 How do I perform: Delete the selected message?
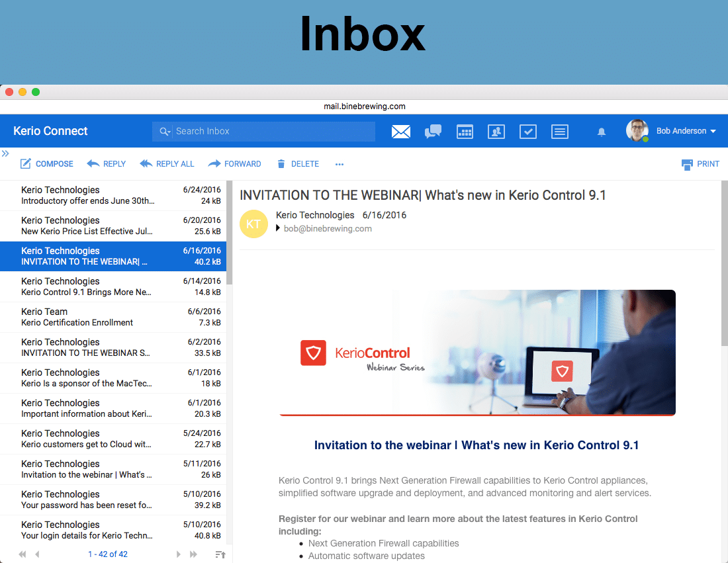pos(298,164)
